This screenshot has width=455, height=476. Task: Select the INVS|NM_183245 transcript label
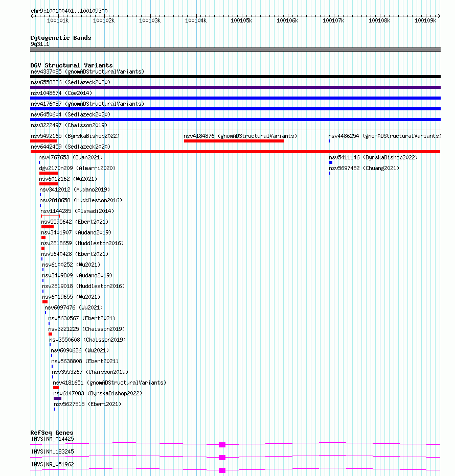52,451
